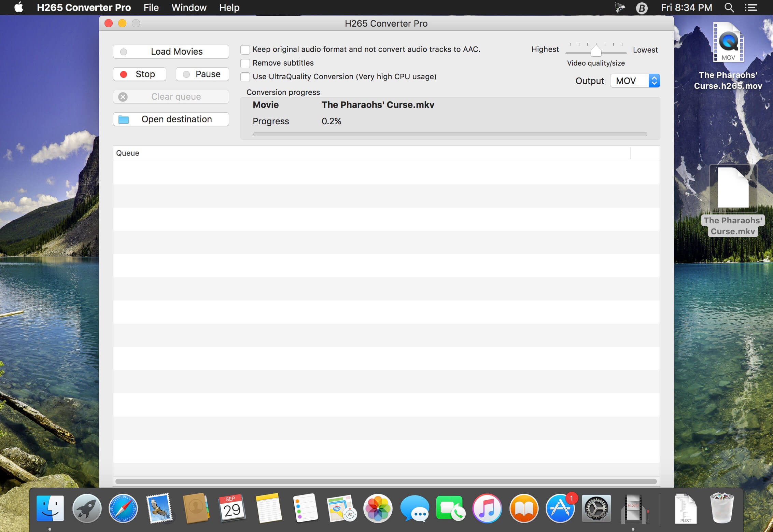Open the Trash in the Dock
This screenshot has width=773, height=532.
click(721, 508)
